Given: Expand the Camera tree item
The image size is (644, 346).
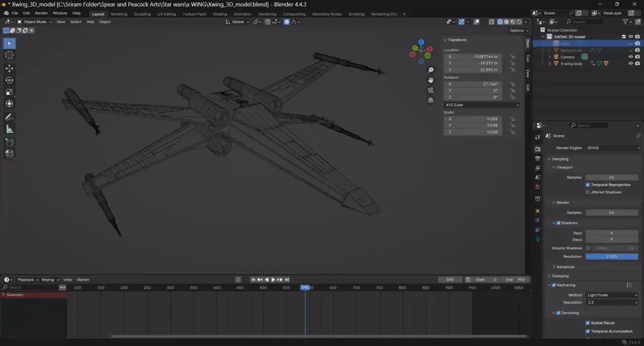Looking at the screenshot, I should [x=550, y=57].
